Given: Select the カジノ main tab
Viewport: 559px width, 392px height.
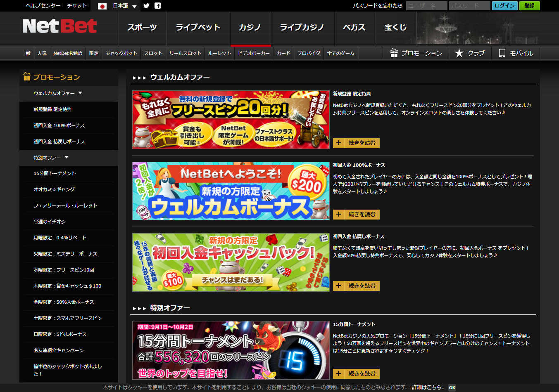Looking at the screenshot, I should (250, 28).
